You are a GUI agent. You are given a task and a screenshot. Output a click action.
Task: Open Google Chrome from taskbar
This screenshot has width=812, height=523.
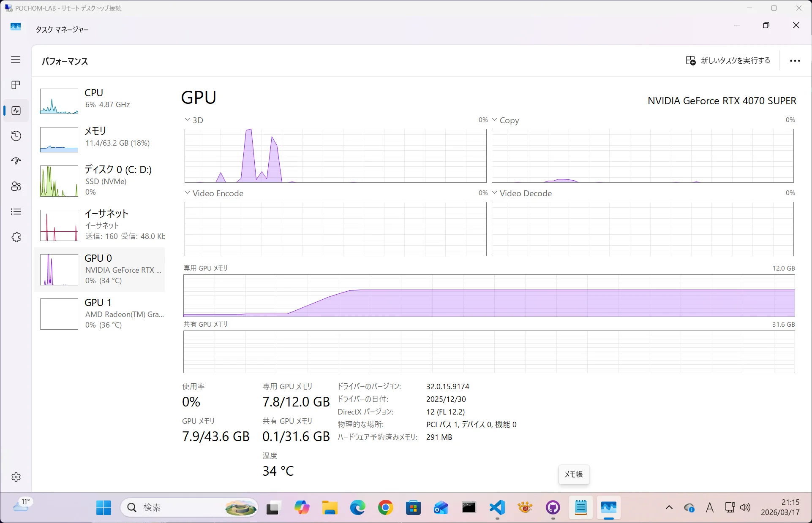tap(385, 507)
